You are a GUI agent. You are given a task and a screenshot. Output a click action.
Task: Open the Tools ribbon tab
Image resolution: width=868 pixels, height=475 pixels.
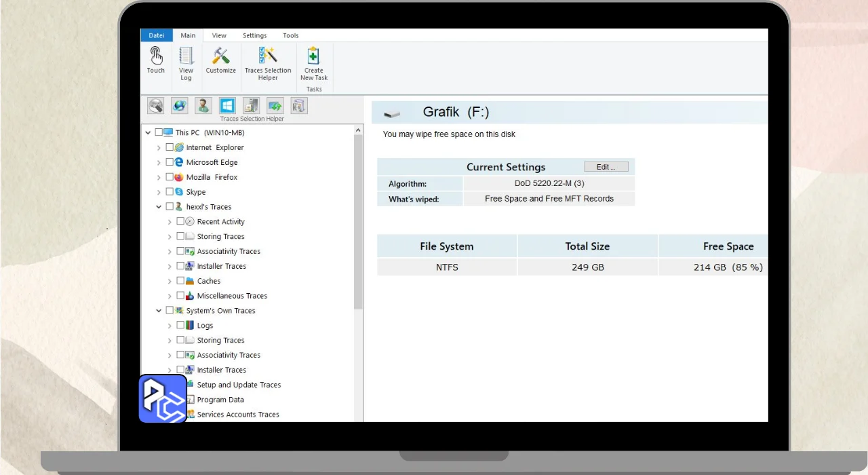[290, 36]
